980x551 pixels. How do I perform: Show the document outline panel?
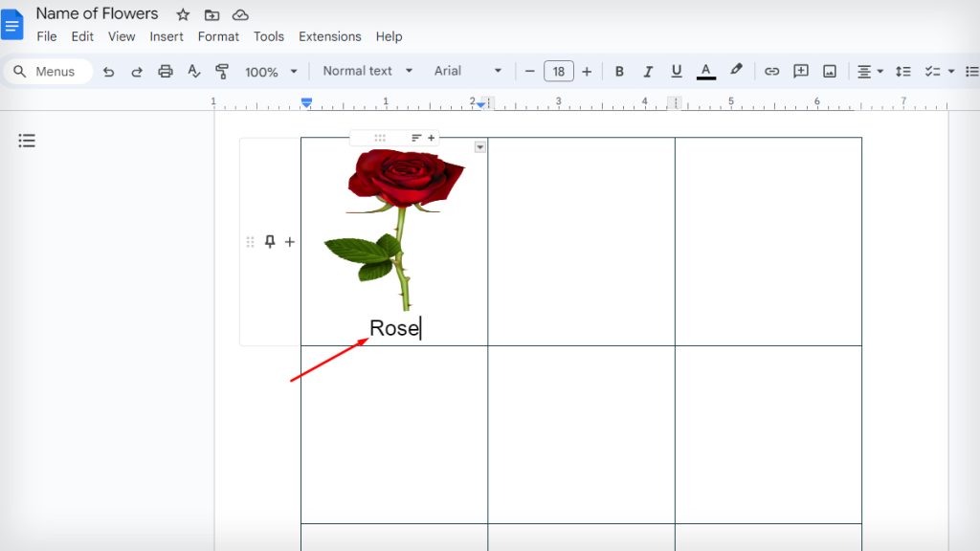(27, 140)
